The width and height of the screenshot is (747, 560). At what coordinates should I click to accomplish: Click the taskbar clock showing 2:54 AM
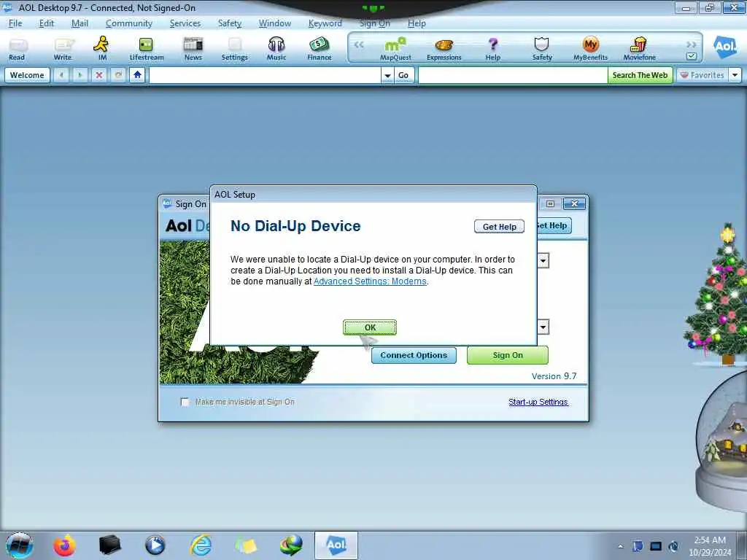pos(710,546)
